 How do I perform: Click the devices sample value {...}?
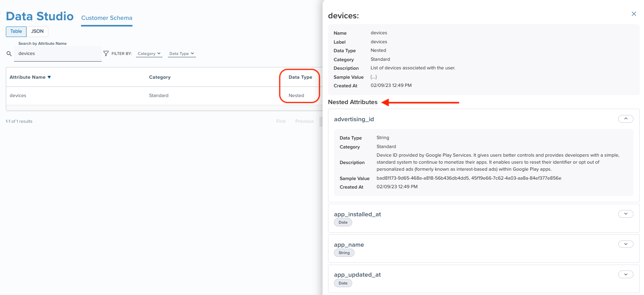(x=374, y=77)
